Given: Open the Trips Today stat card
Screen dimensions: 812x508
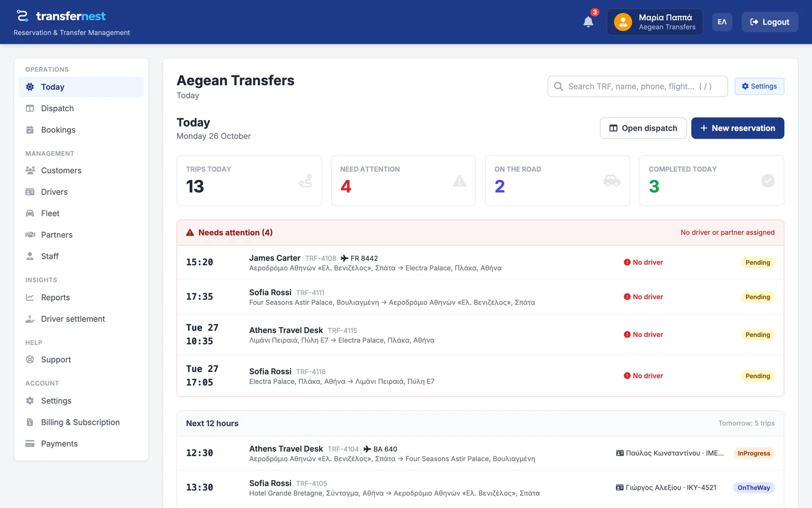Looking at the screenshot, I should coord(249,180).
